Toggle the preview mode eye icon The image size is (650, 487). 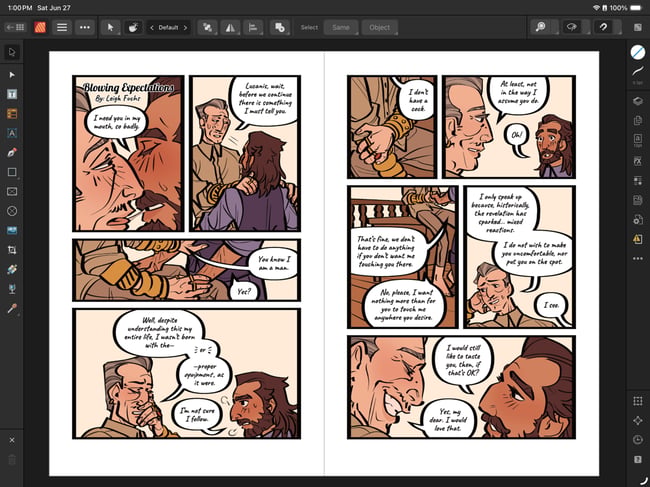tap(572, 27)
